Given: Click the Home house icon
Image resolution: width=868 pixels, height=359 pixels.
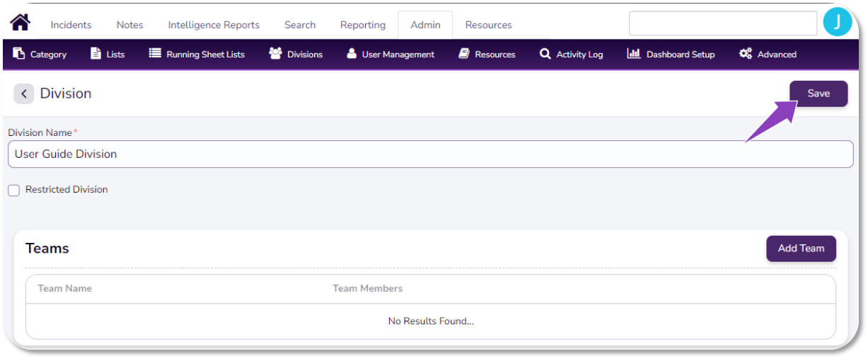Looking at the screenshot, I should coord(21,23).
